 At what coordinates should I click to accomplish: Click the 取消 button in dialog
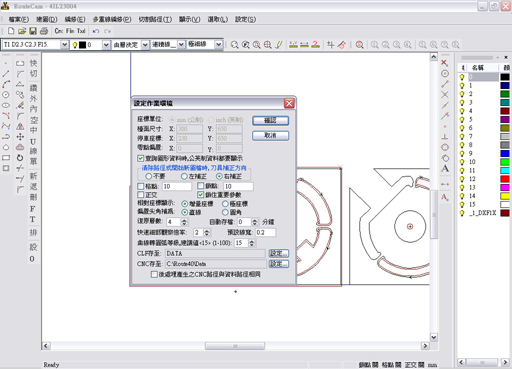[x=270, y=135]
